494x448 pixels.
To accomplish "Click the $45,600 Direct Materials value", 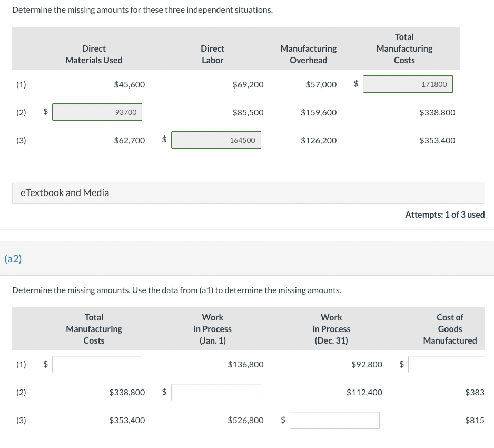I will tap(130, 84).
